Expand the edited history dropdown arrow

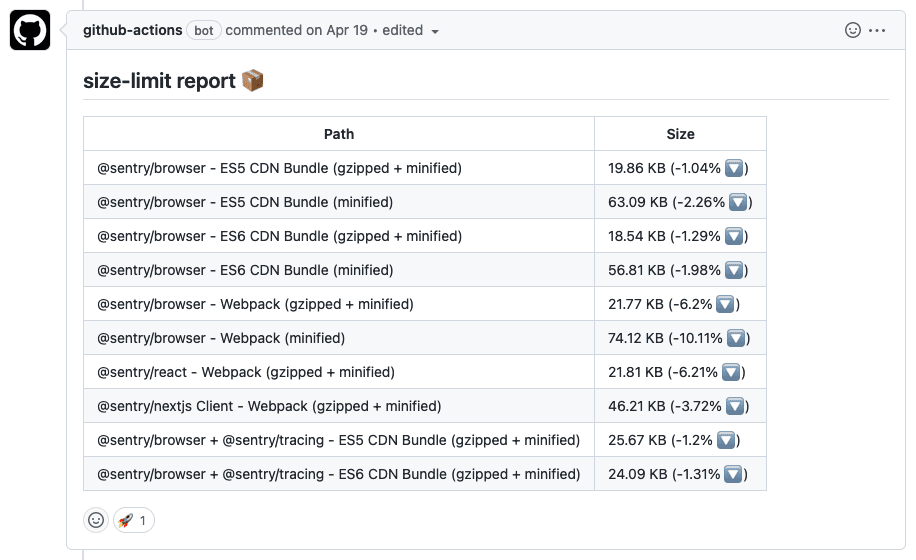click(435, 32)
